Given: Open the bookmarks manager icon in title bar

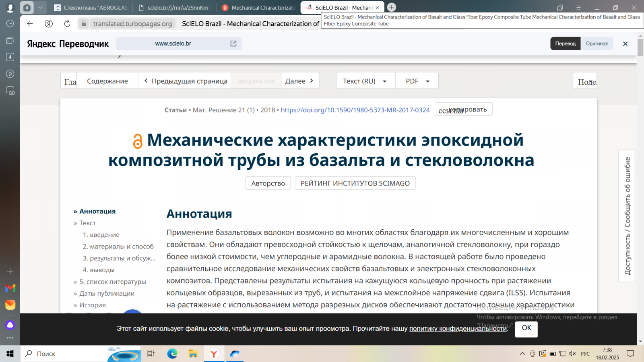Looking at the screenshot, I should coord(560,8).
